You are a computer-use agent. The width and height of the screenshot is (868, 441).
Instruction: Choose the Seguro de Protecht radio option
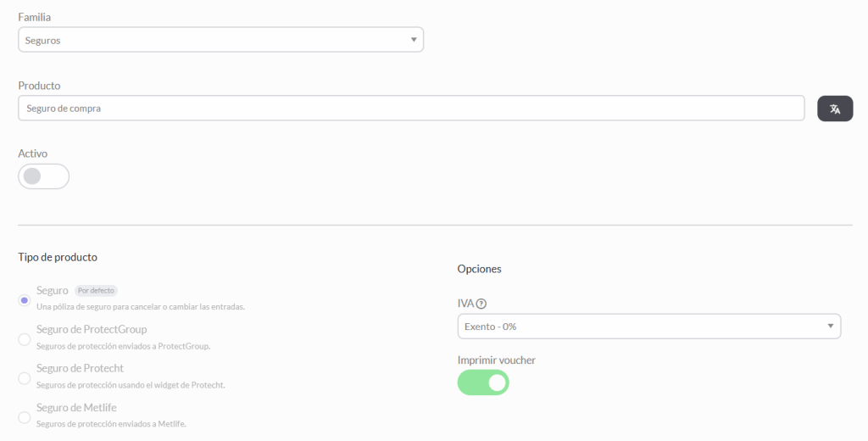click(x=25, y=378)
